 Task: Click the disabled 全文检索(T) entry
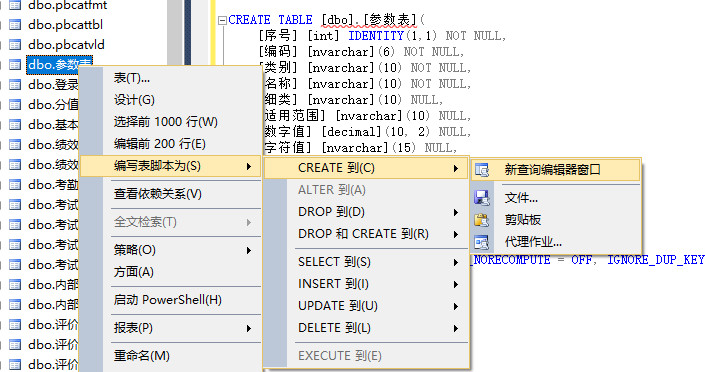coord(171,222)
